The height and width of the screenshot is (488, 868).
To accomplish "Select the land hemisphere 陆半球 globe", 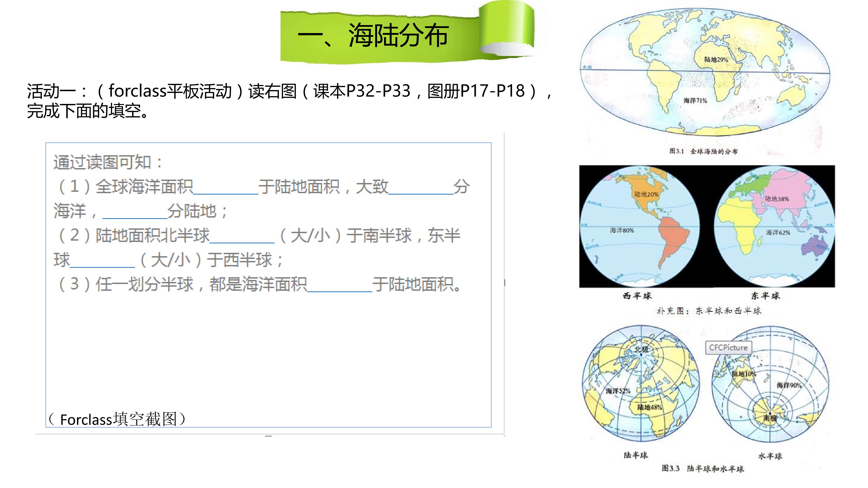I will [x=641, y=384].
